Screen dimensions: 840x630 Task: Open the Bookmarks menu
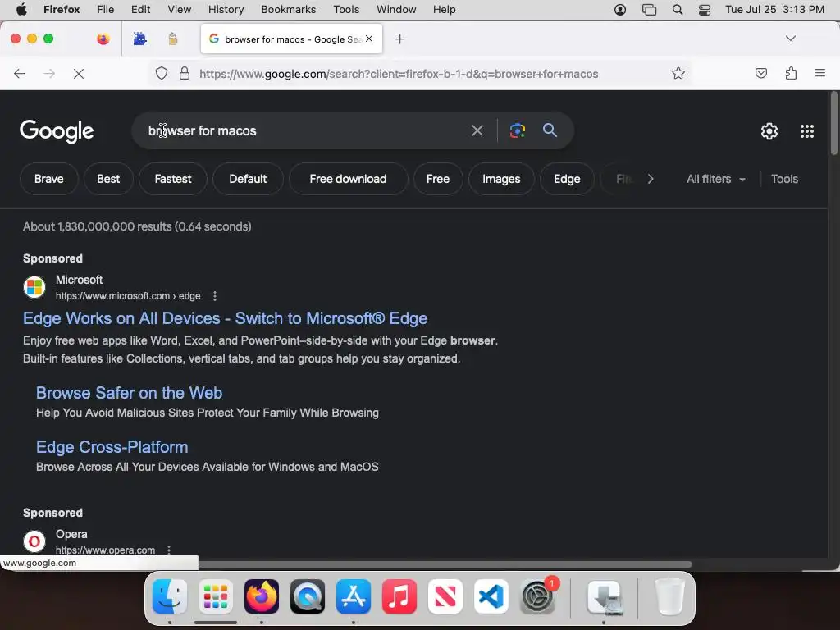[x=288, y=10]
